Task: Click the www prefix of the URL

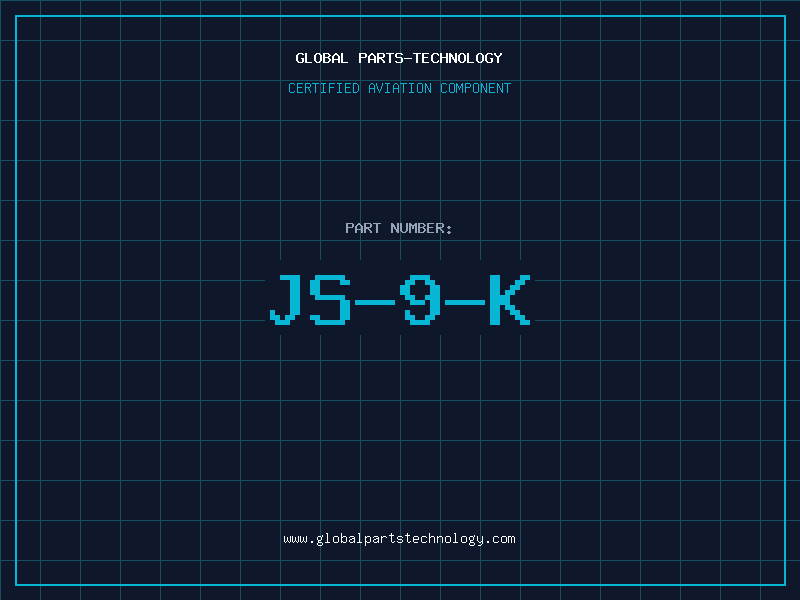Action: (x=295, y=539)
